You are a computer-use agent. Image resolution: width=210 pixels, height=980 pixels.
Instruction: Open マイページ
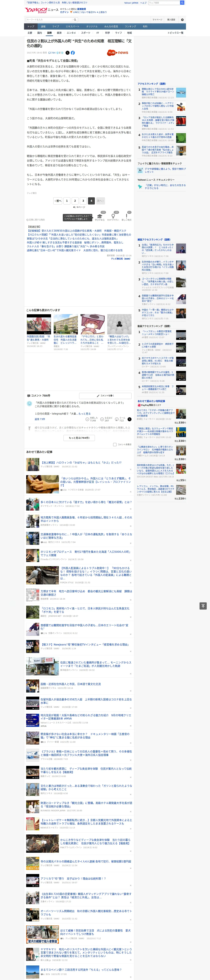point(157,20)
